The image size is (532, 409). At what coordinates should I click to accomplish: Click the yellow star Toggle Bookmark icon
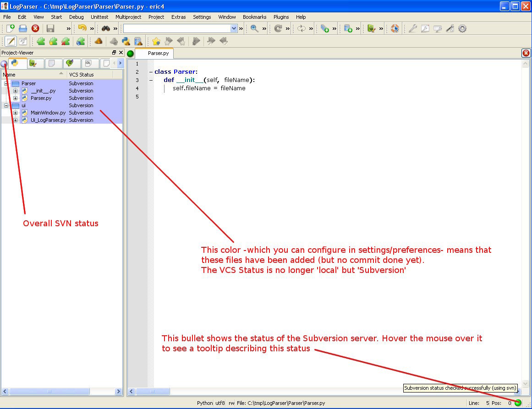[x=156, y=41]
